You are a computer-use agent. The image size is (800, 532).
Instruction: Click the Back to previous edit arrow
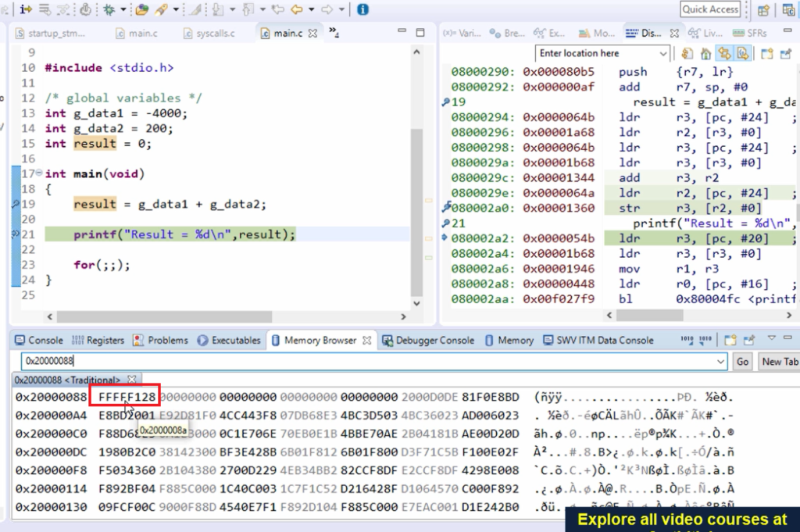278,9
